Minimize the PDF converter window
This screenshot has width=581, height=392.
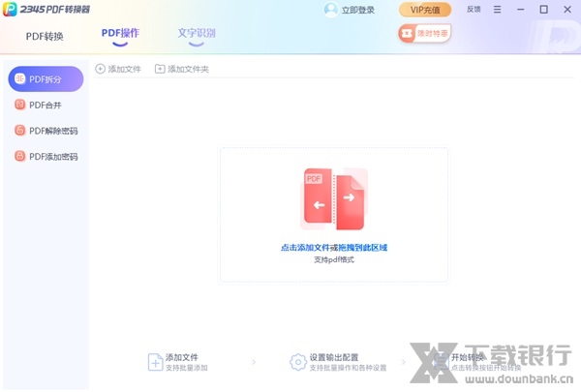click(521, 10)
